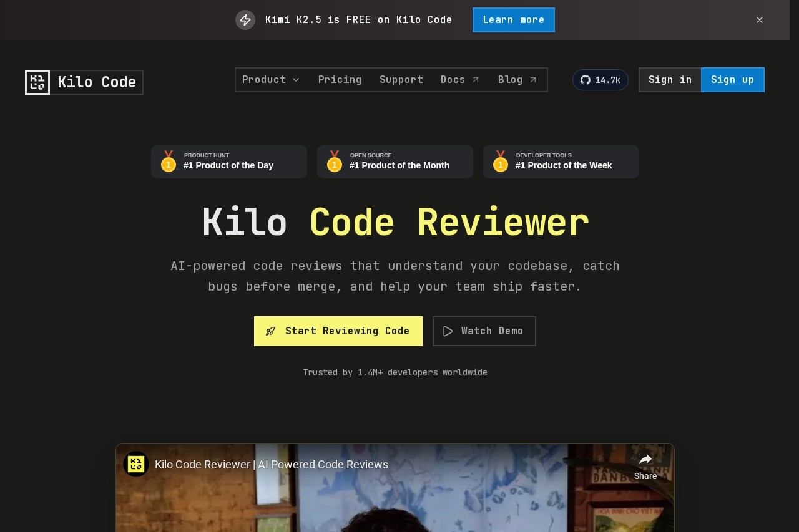Click the Kilo Code logo icon
The width and height of the screenshot is (799, 532).
click(x=37, y=82)
